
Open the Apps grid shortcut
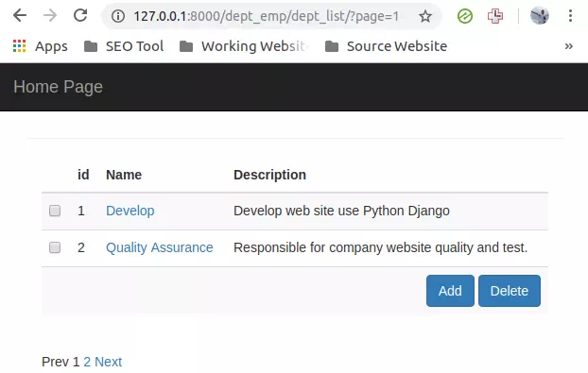tap(40, 46)
